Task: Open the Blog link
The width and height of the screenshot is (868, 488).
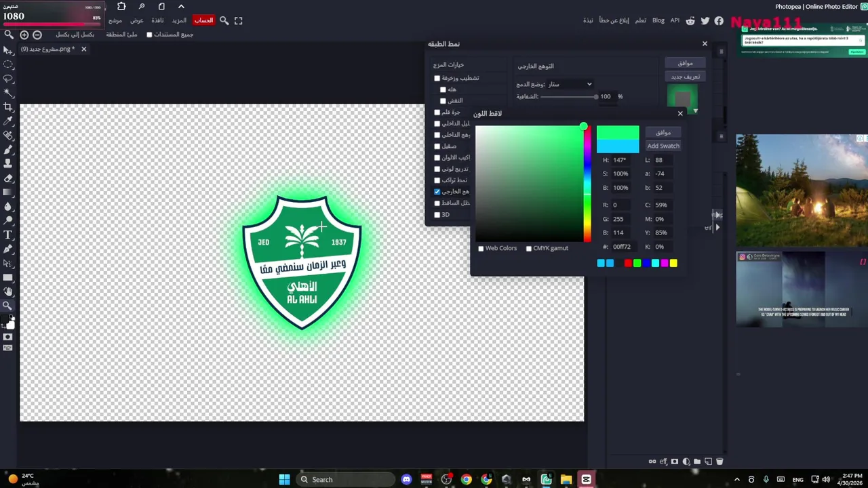Action: (x=658, y=20)
